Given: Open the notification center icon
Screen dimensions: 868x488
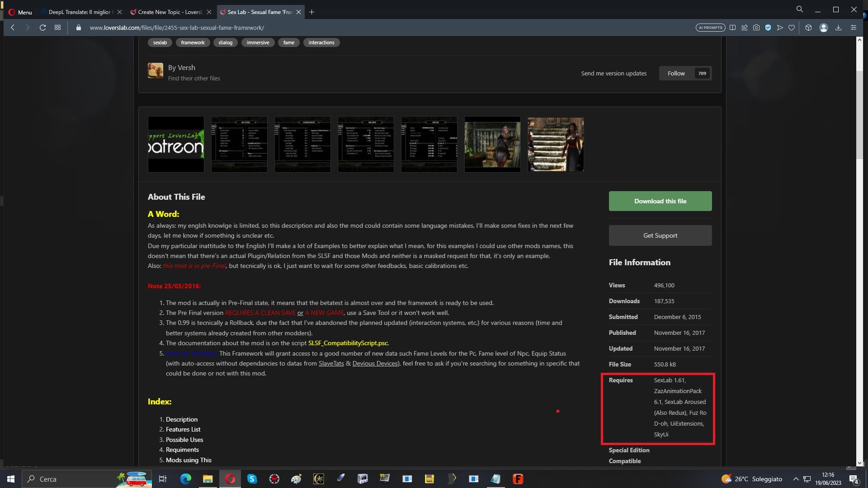Looking at the screenshot, I should (854, 479).
